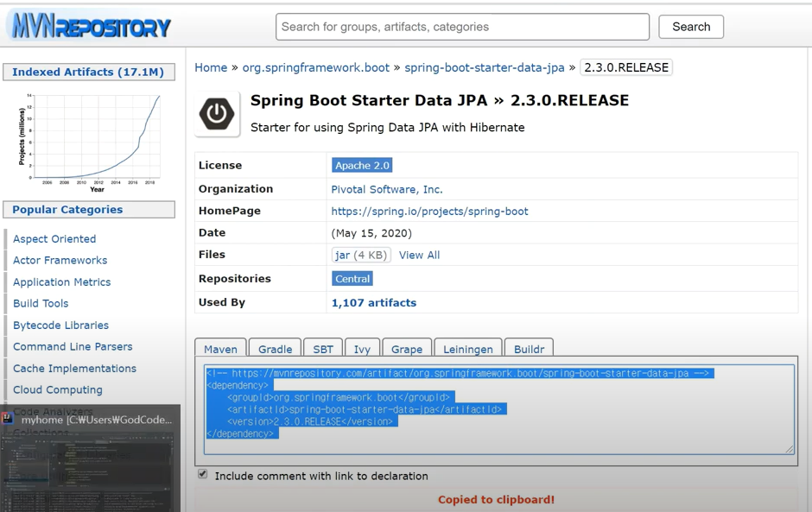Switch to the Leiningen tab

point(468,349)
